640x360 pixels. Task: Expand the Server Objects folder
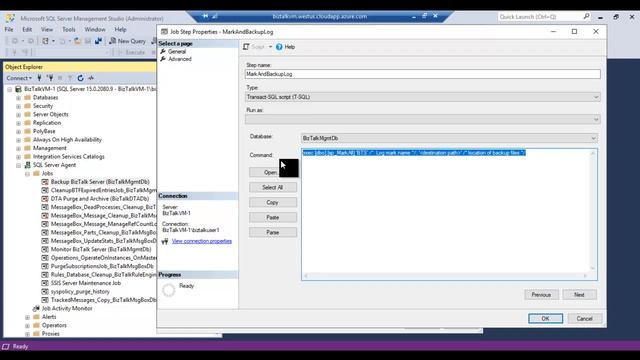click(x=18, y=115)
